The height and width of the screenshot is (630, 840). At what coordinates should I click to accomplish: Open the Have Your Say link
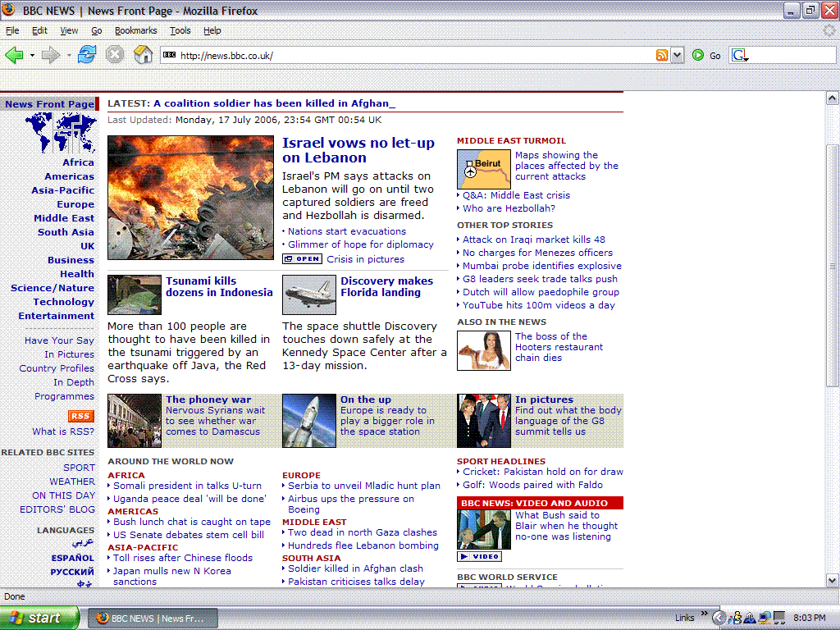click(59, 340)
